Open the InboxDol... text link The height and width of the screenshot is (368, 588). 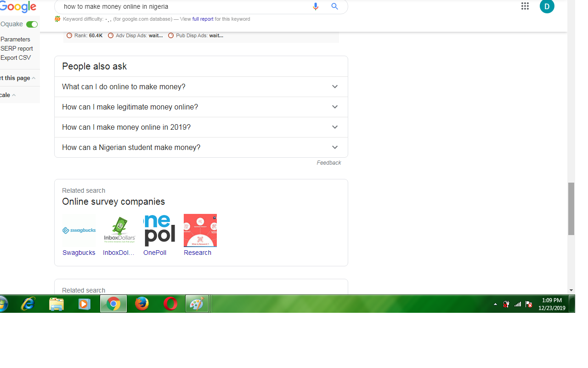119,253
